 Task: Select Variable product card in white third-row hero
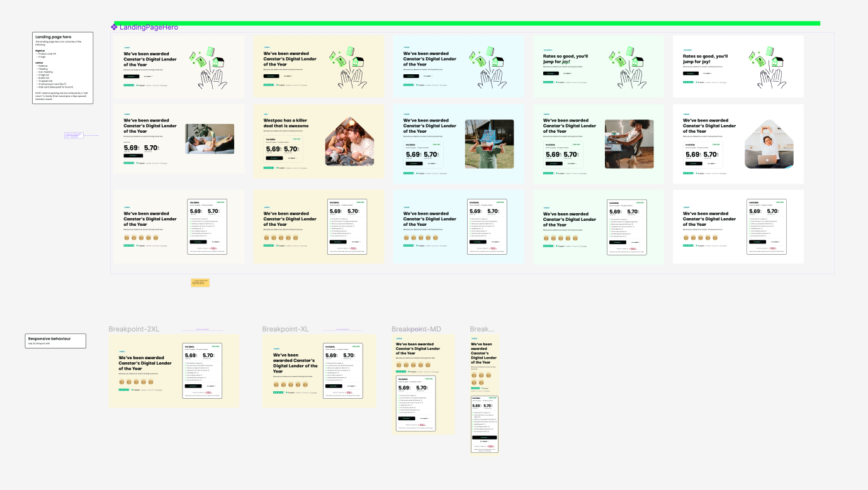(x=767, y=227)
